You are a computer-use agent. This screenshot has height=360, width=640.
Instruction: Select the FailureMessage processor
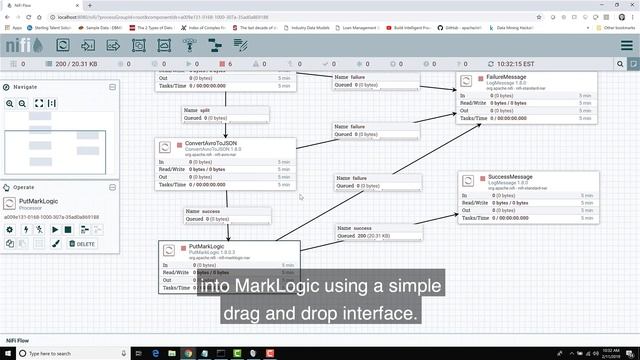coord(527,98)
